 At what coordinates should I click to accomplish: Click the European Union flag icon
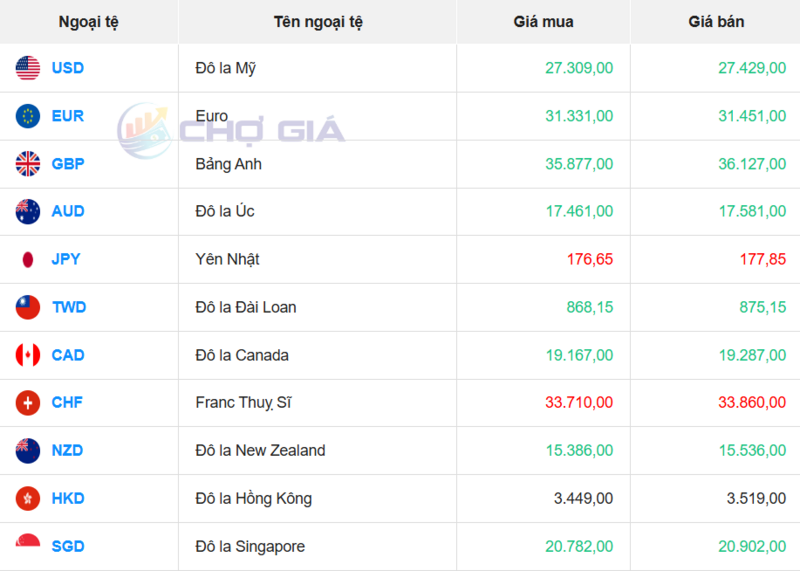click(x=28, y=116)
